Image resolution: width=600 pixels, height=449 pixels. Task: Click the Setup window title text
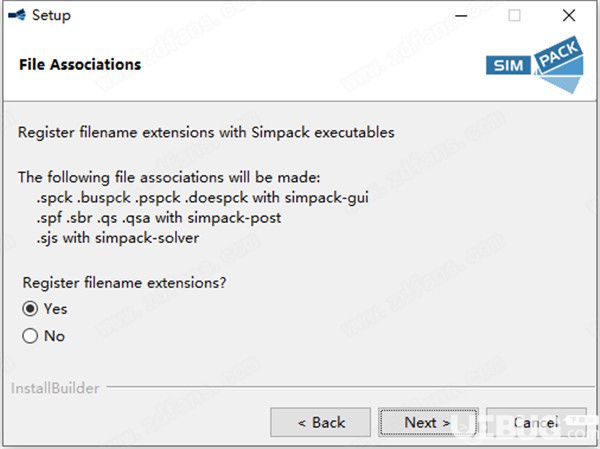51,15
